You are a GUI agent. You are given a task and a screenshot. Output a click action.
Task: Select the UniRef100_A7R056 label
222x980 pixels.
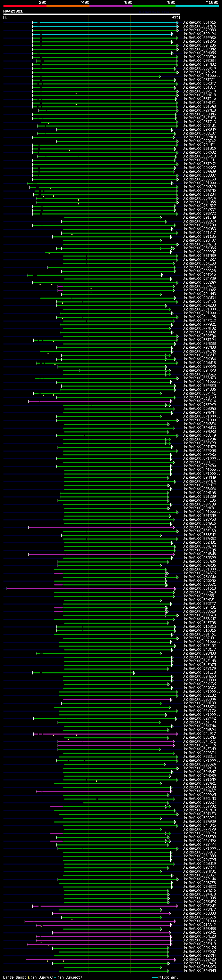pos(199,451)
